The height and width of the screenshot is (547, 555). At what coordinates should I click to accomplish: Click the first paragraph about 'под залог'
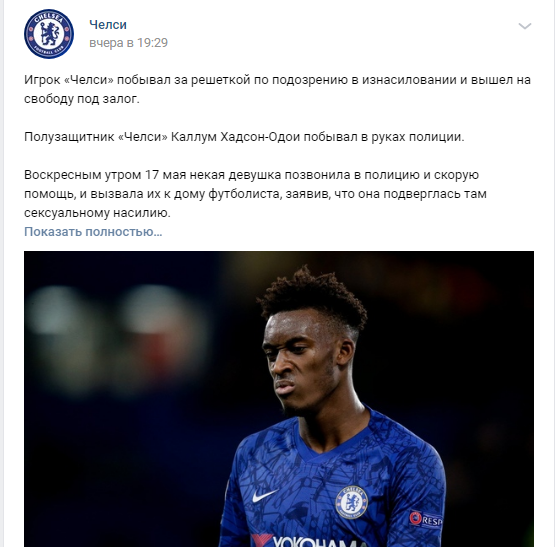(278, 89)
